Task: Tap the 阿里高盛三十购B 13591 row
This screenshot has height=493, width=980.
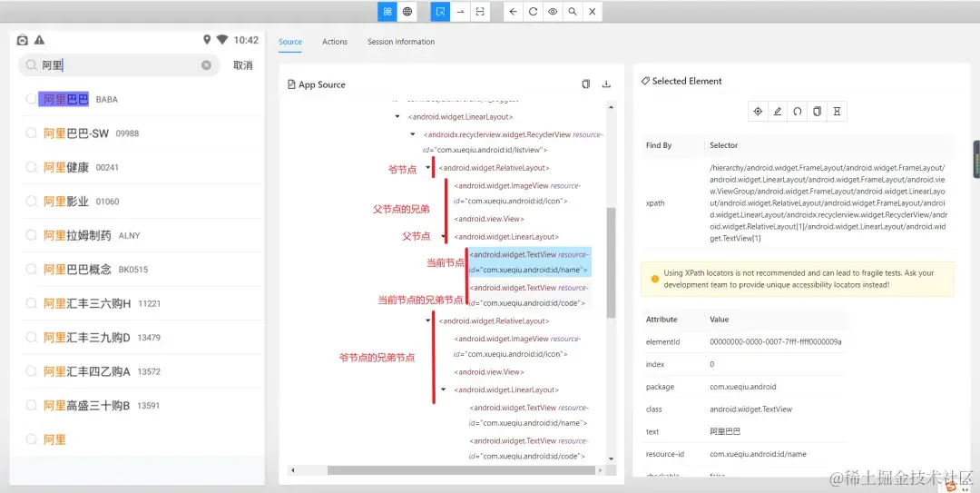Action: (141, 406)
